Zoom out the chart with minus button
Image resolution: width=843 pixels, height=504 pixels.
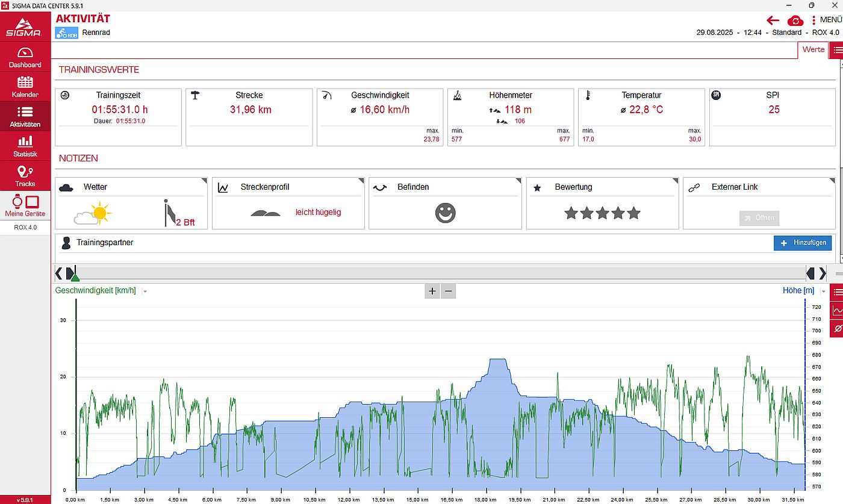[x=448, y=291]
